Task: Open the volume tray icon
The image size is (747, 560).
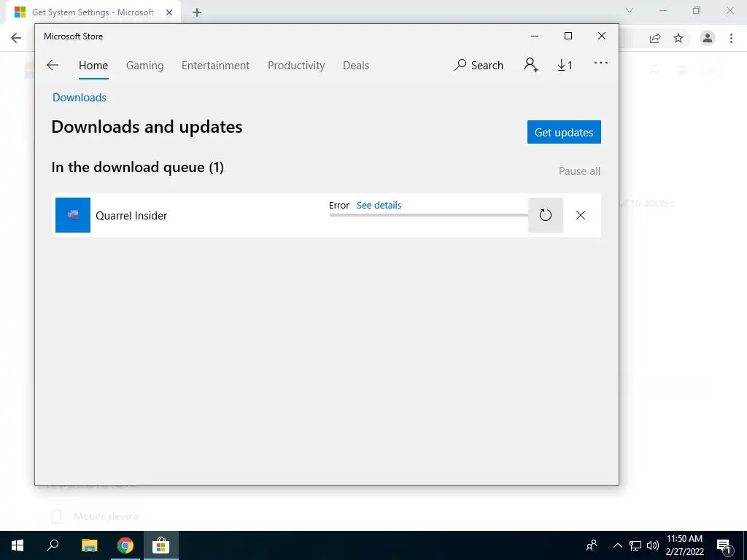Action: (653, 545)
